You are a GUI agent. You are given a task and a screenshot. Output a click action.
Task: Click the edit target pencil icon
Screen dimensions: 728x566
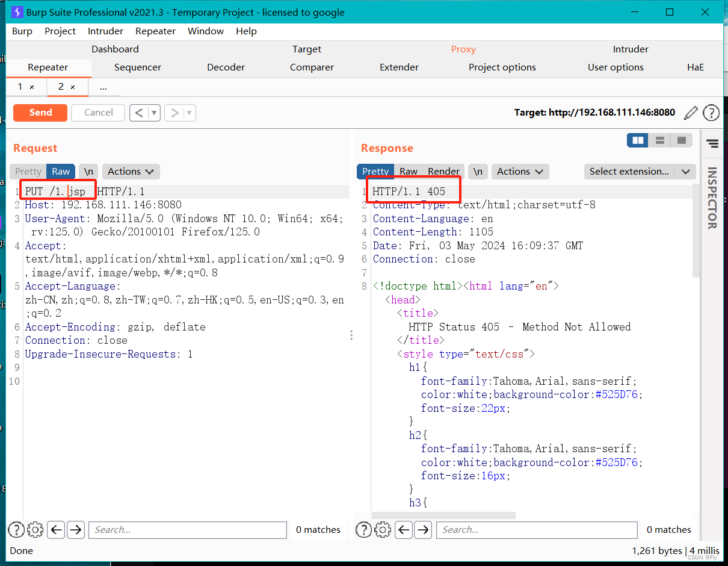[691, 113]
